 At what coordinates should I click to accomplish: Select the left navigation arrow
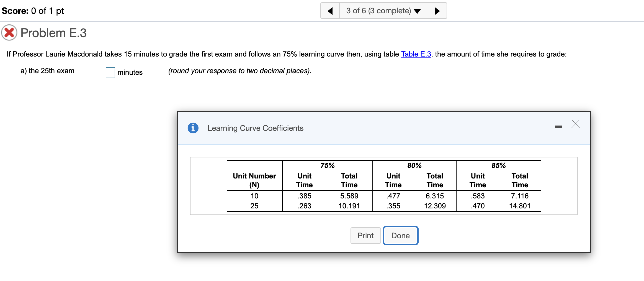tap(330, 11)
